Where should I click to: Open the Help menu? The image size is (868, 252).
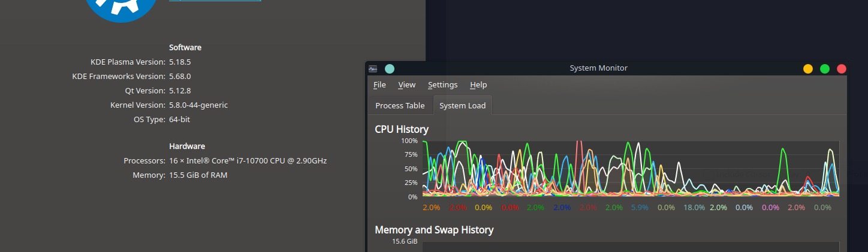point(478,85)
